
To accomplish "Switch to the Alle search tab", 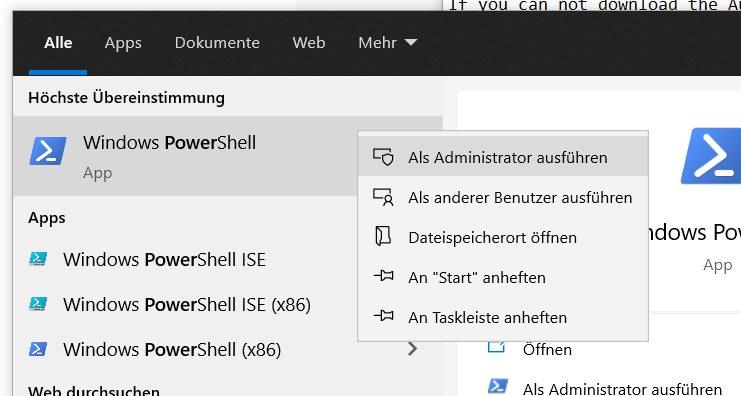I will 58,43.
